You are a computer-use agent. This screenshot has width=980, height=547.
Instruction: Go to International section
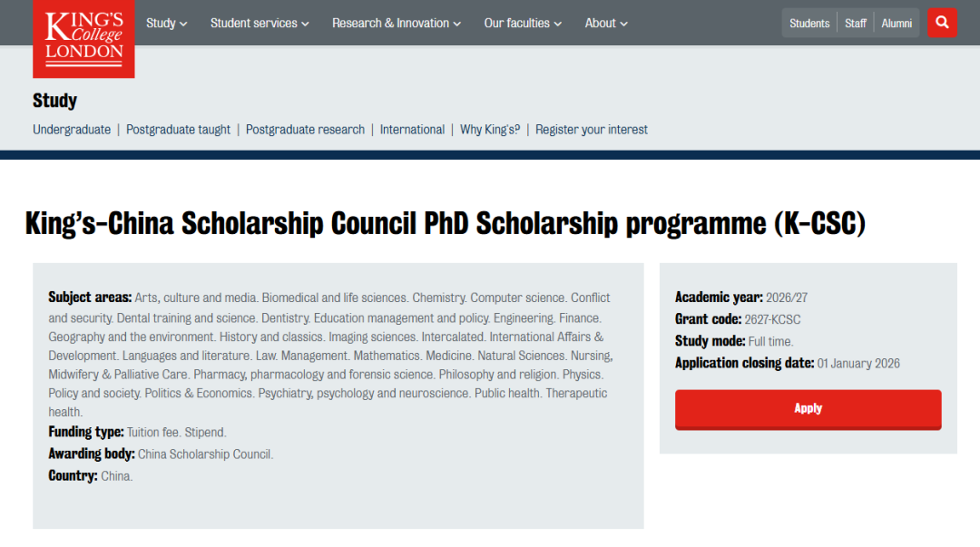tap(412, 130)
